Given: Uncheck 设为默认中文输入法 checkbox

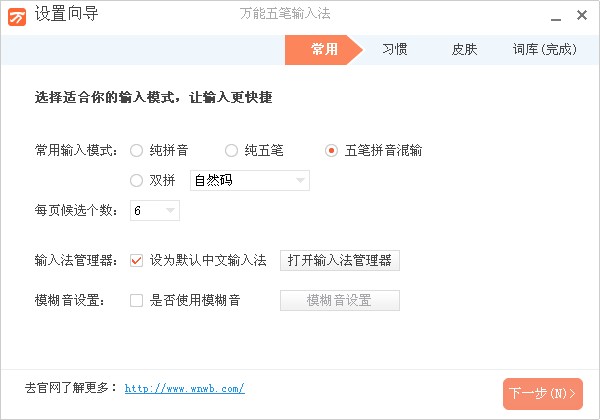Looking at the screenshot, I should (137, 261).
